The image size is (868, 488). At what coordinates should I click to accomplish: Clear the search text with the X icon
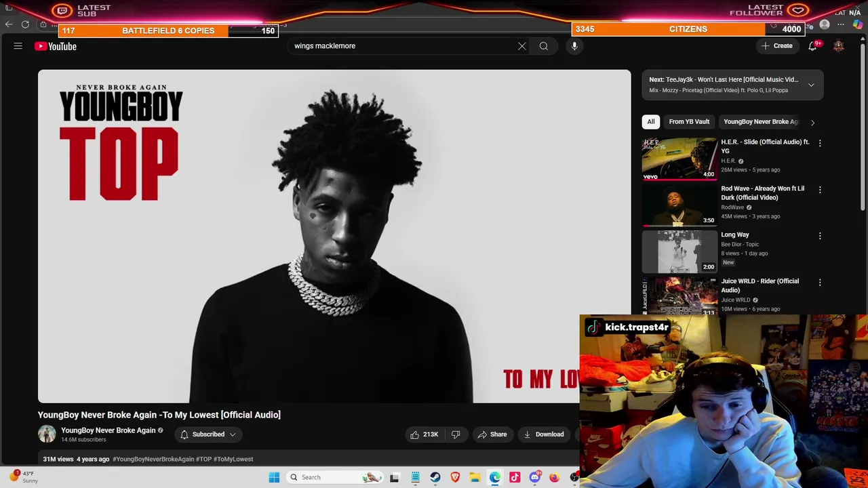522,46
